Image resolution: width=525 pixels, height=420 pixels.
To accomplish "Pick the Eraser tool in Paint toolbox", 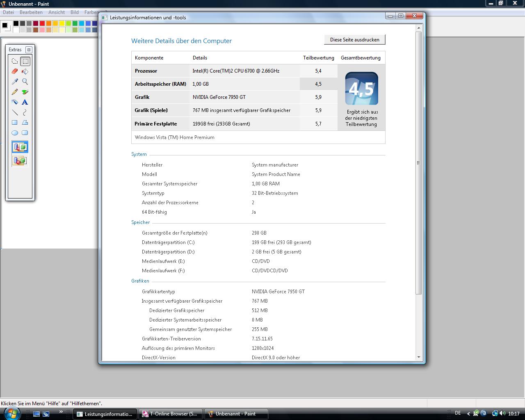I will 15,71.
